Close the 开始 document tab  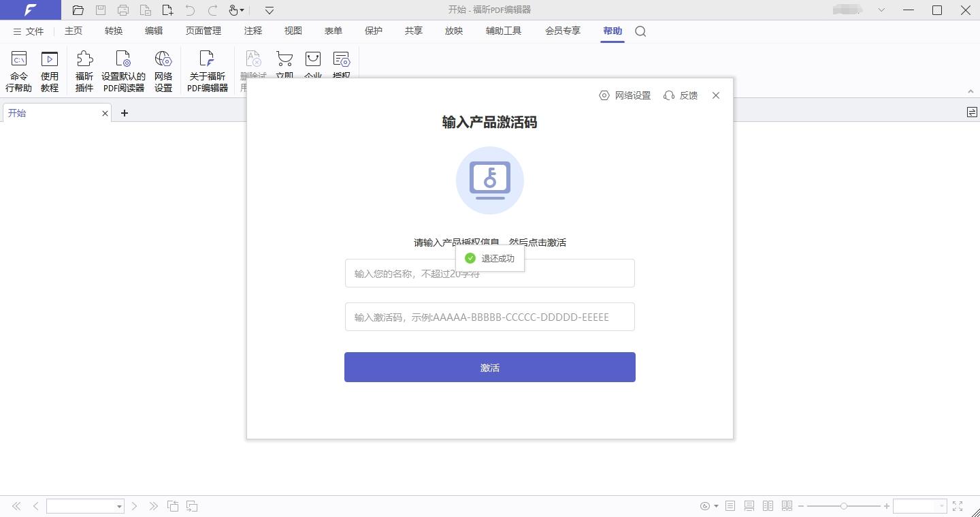(x=105, y=114)
